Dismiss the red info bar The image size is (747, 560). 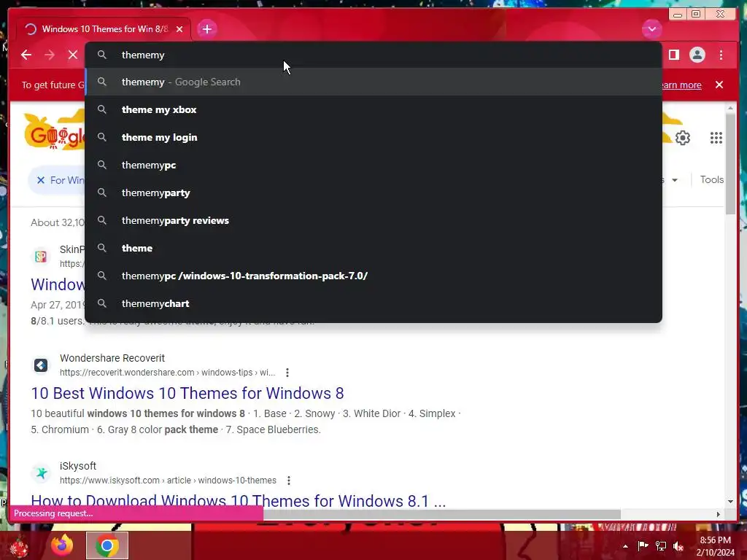[x=719, y=85]
